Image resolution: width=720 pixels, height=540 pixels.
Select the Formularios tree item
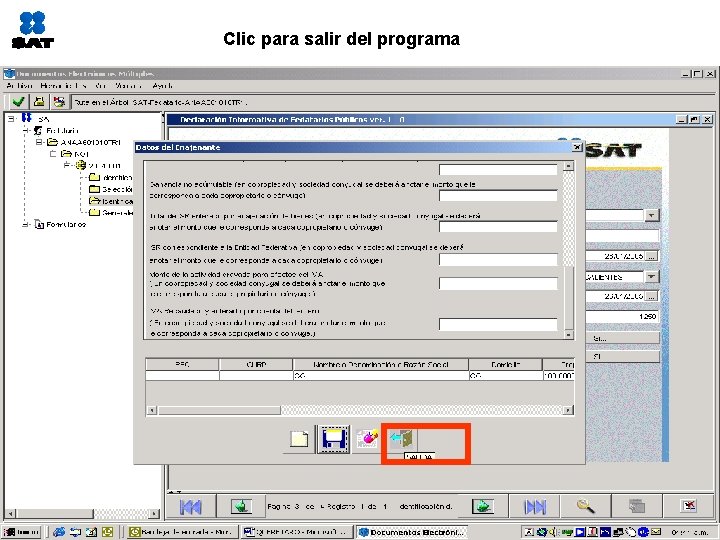[x=66, y=225]
